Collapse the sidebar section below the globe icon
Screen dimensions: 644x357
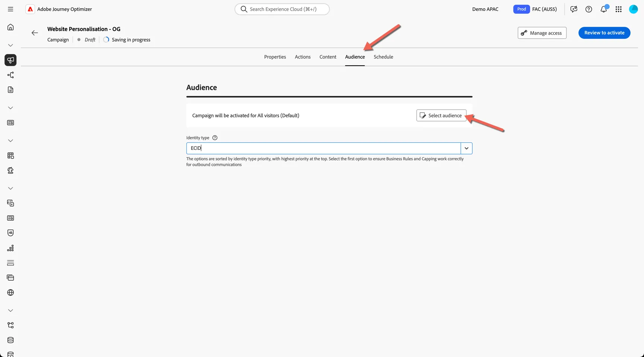coord(10,310)
